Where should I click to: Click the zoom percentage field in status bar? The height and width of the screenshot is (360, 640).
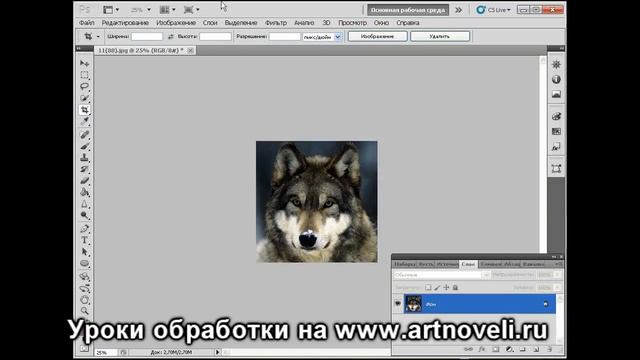106,352
